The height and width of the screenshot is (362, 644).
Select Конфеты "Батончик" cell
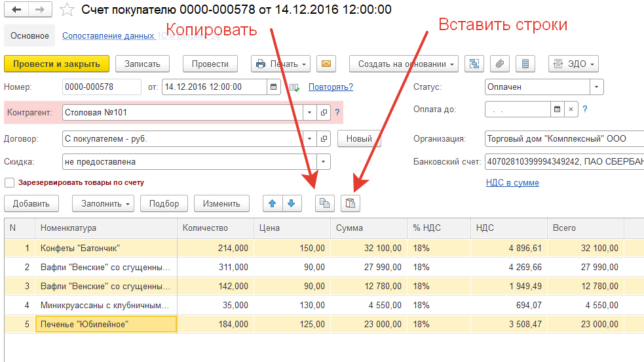tap(106, 248)
